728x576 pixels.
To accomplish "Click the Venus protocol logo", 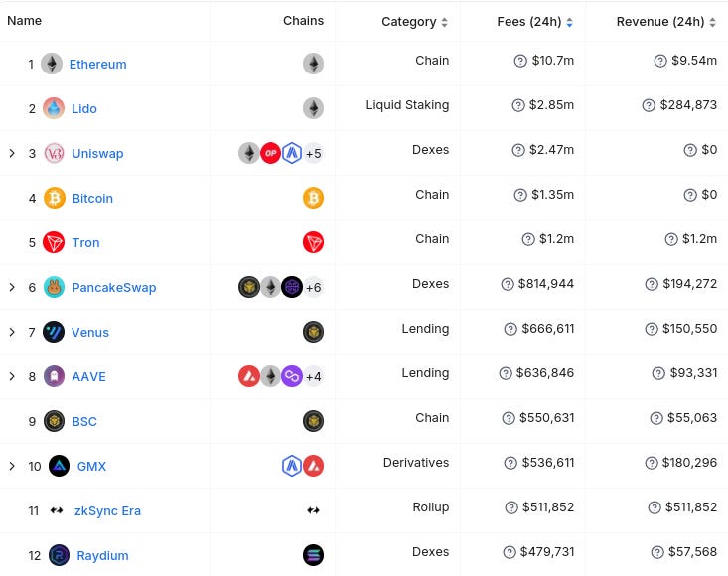I will click(54, 332).
